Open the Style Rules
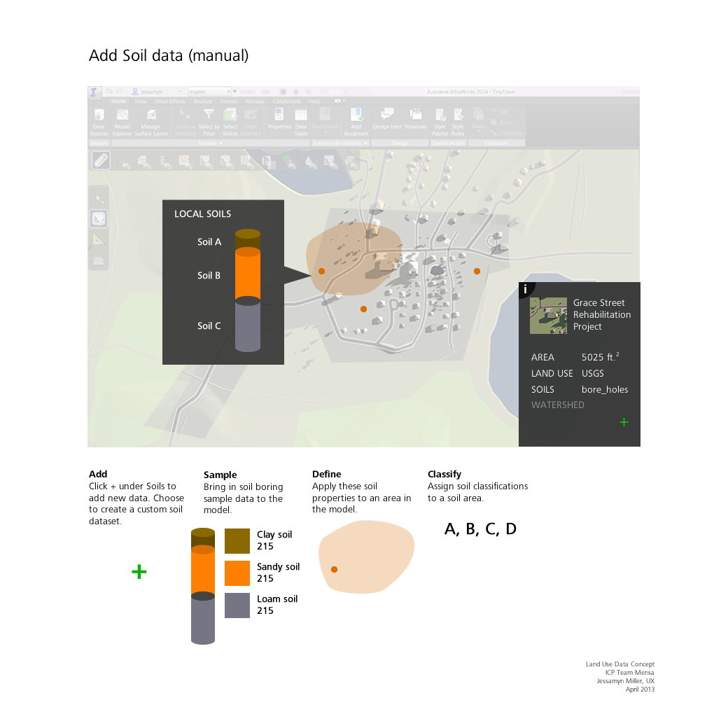728x728 pixels. coord(458,122)
